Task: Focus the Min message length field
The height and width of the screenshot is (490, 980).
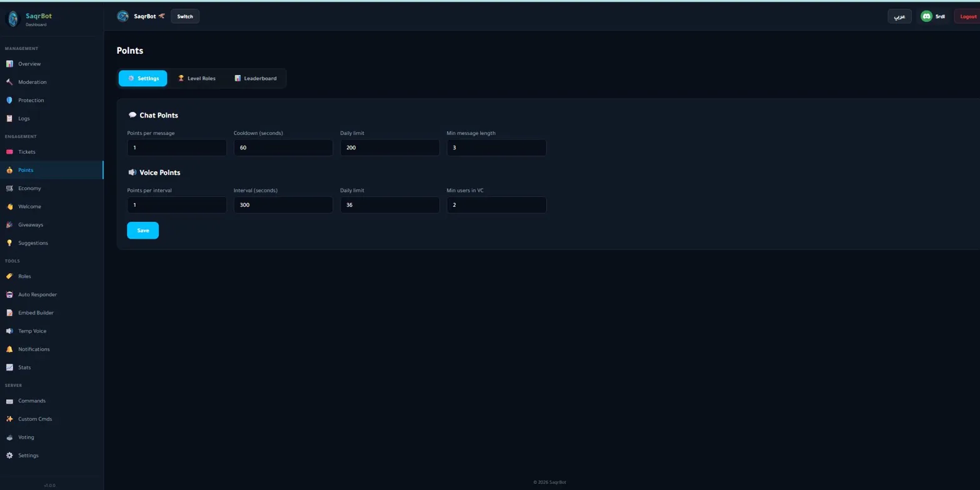Action: click(x=496, y=147)
